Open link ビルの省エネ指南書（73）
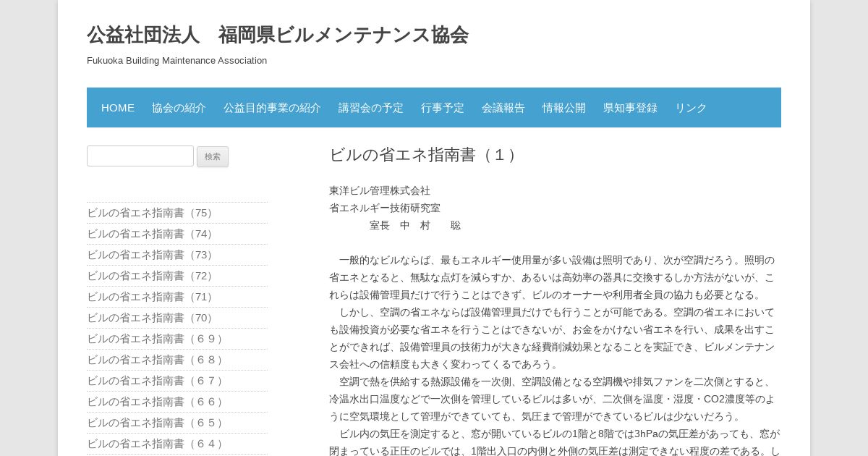868x456 pixels. click(x=152, y=255)
